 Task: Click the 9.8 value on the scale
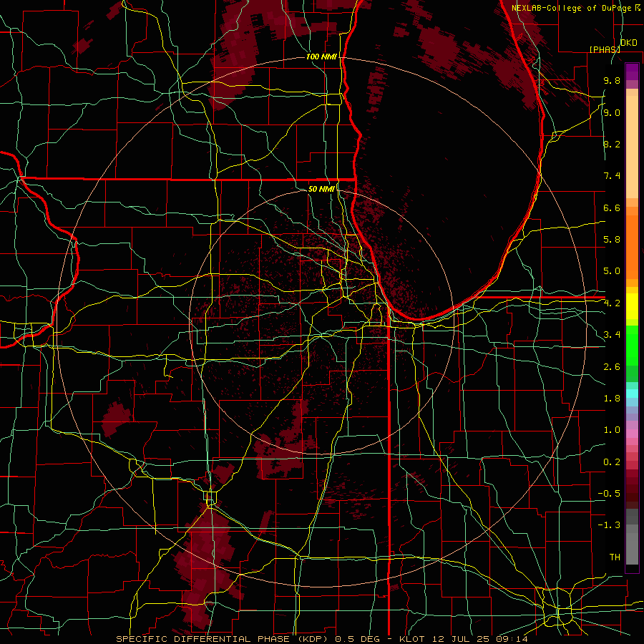(x=612, y=80)
